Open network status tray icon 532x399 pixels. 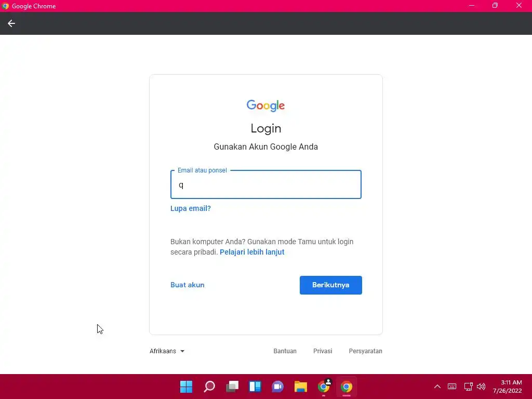pos(468,387)
